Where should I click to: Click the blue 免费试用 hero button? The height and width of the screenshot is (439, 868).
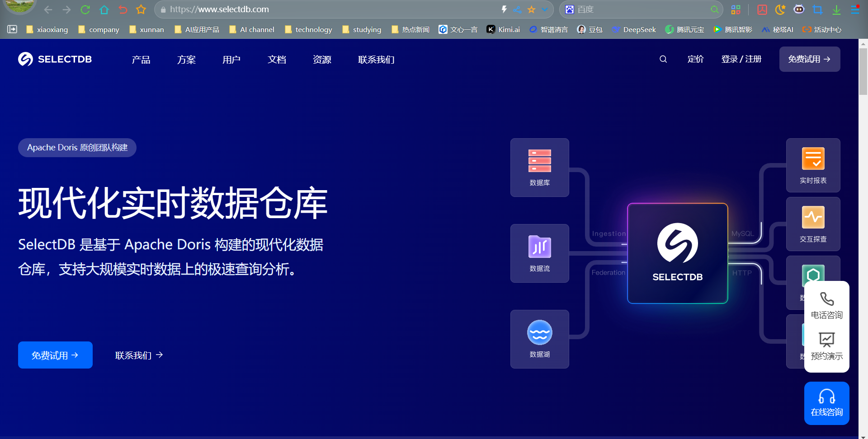coord(55,355)
